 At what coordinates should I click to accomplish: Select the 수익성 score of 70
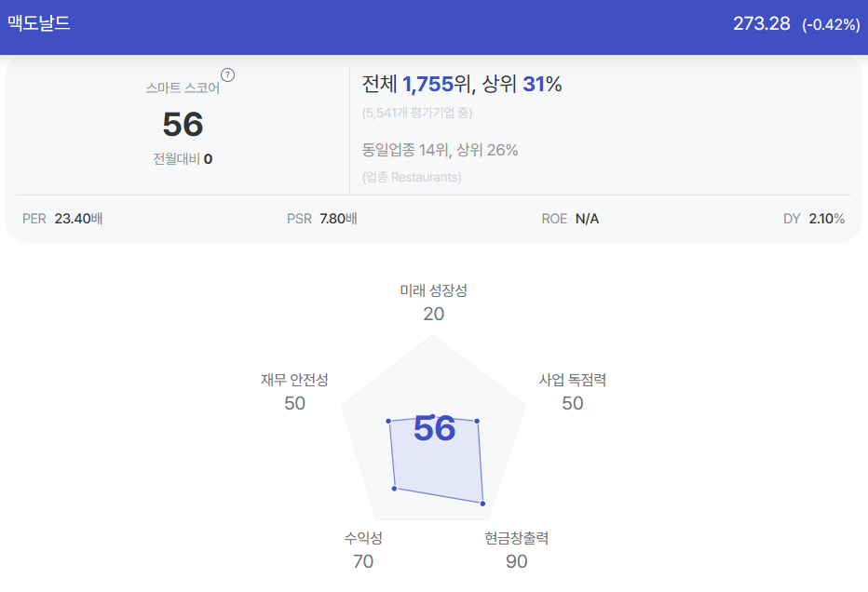pyautogui.click(x=363, y=561)
